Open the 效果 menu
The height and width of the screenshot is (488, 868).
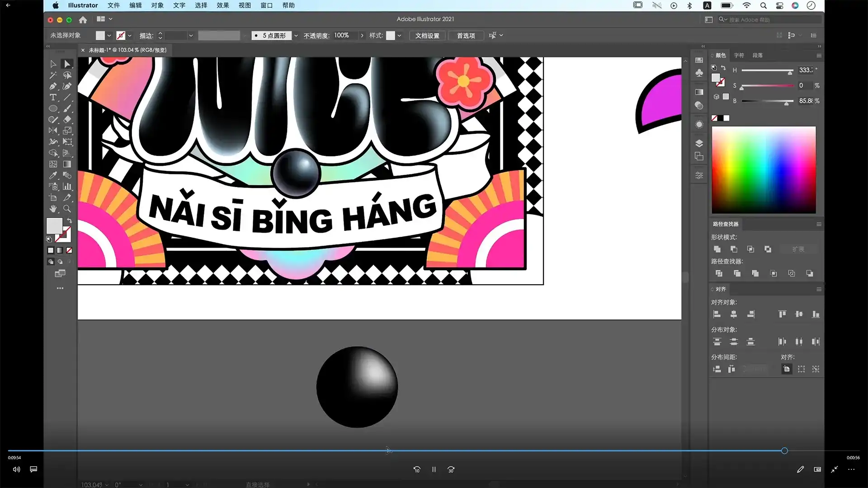click(x=222, y=5)
